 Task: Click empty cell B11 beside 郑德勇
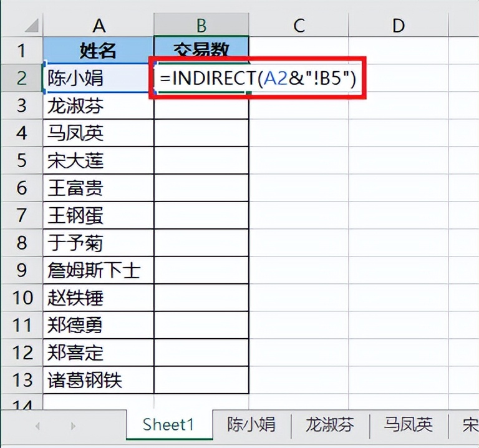[x=201, y=325]
